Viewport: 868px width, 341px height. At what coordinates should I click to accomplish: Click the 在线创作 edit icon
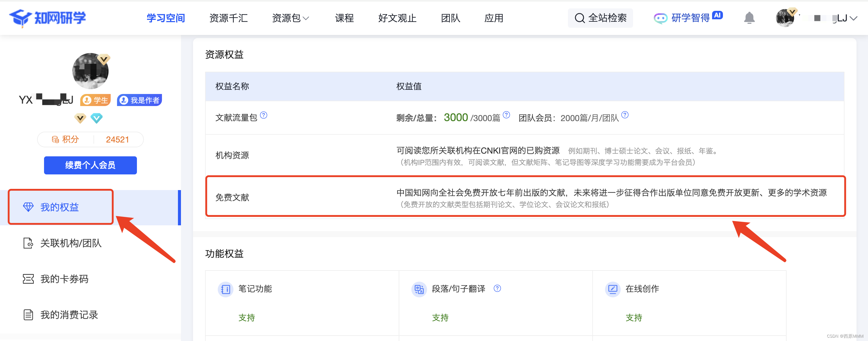tap(613, 289)
